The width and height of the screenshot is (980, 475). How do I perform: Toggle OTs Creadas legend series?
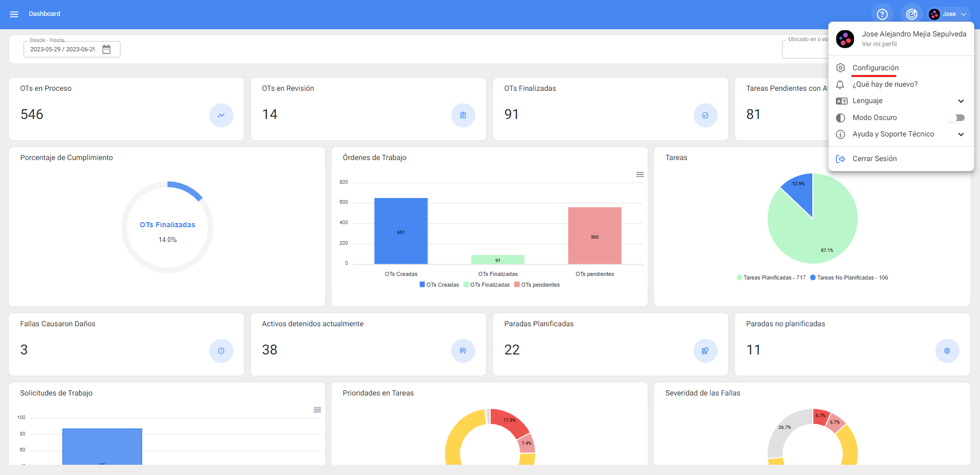(439, 285)
